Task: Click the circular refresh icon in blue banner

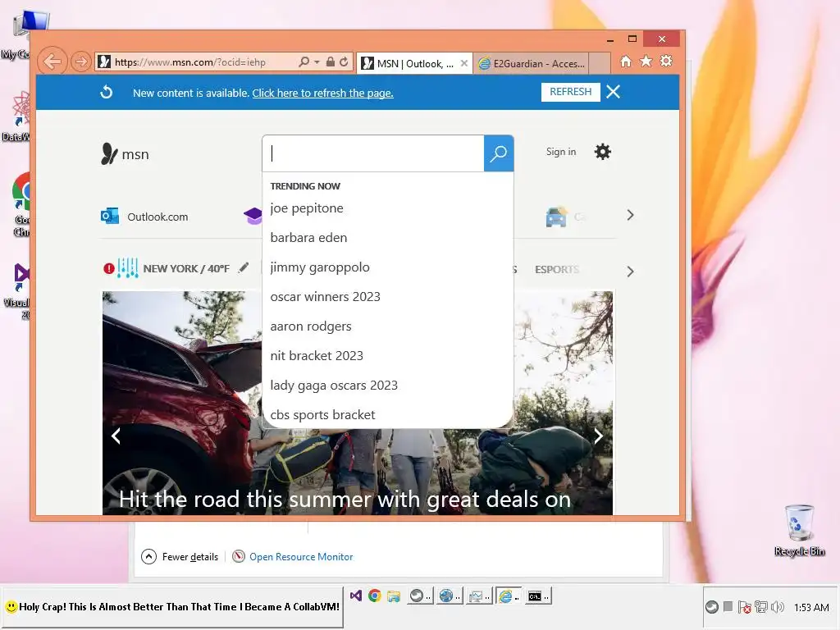Action: 106,92
